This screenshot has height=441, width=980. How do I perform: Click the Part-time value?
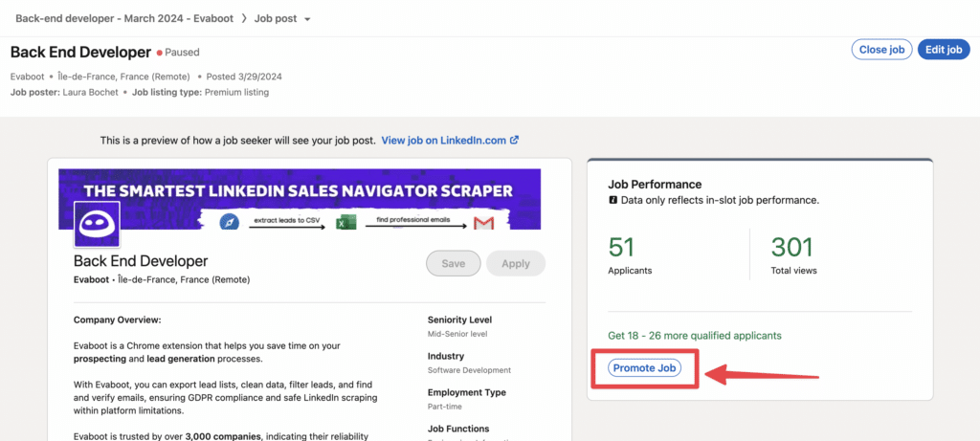click(444, 406)
